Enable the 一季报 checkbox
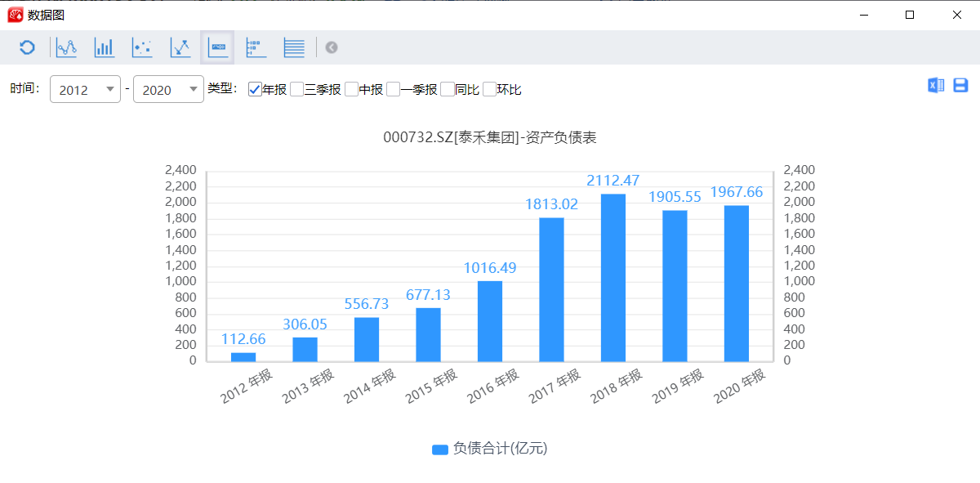Screen dimensions: 980x483 click(x=394, y=89)
